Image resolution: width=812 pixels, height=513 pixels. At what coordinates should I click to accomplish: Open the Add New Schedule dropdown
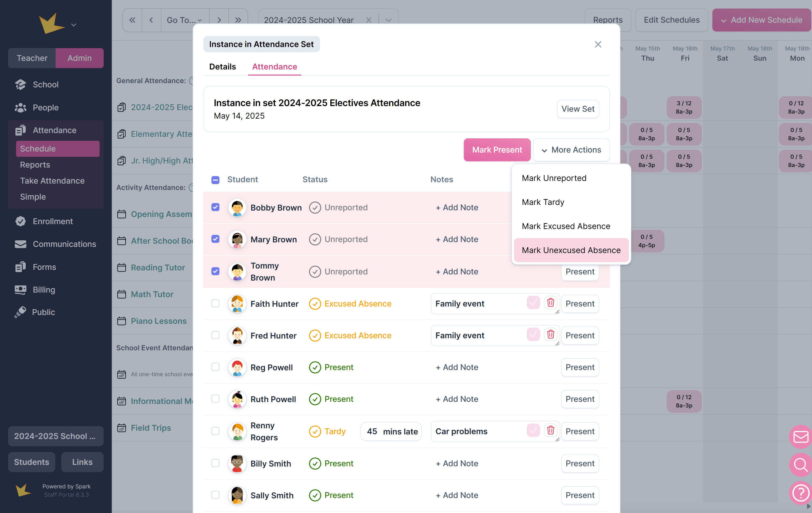(x=761, y=20)
